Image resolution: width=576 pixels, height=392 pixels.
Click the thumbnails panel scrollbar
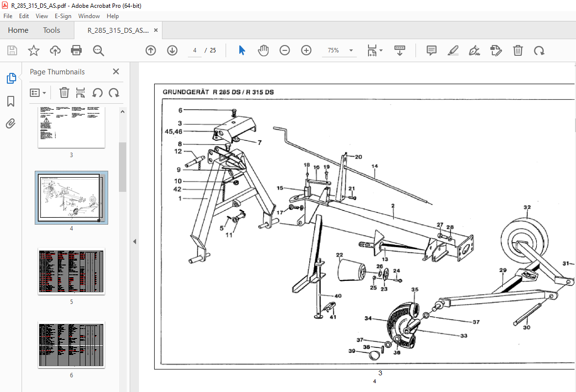click(123, 167)
